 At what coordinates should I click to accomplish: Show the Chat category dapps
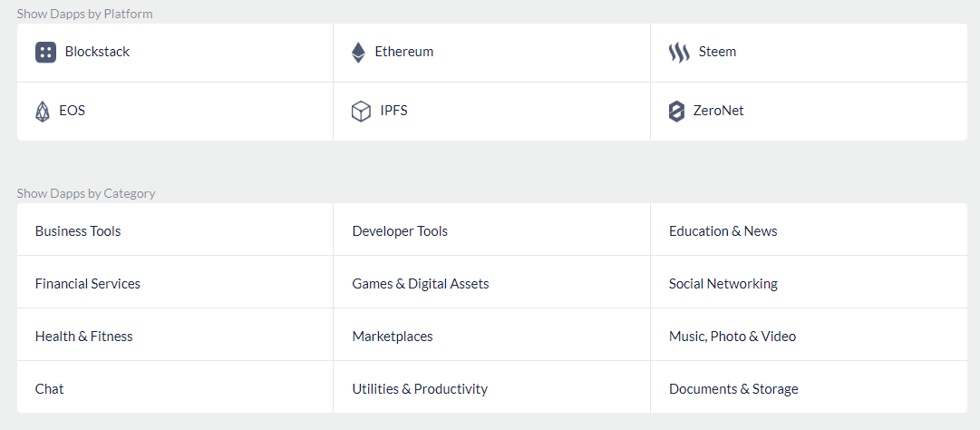point(49,389)
